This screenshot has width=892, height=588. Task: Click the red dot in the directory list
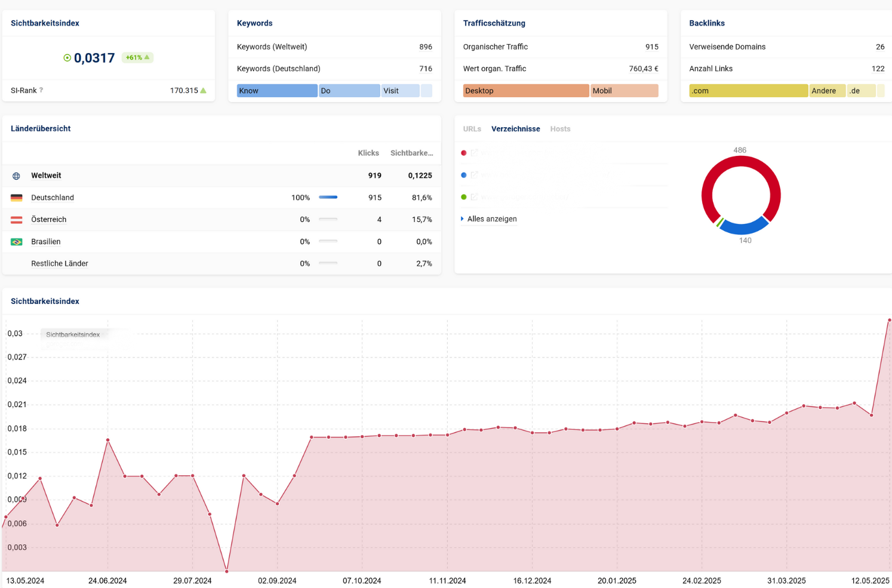(x=464, y=153)
